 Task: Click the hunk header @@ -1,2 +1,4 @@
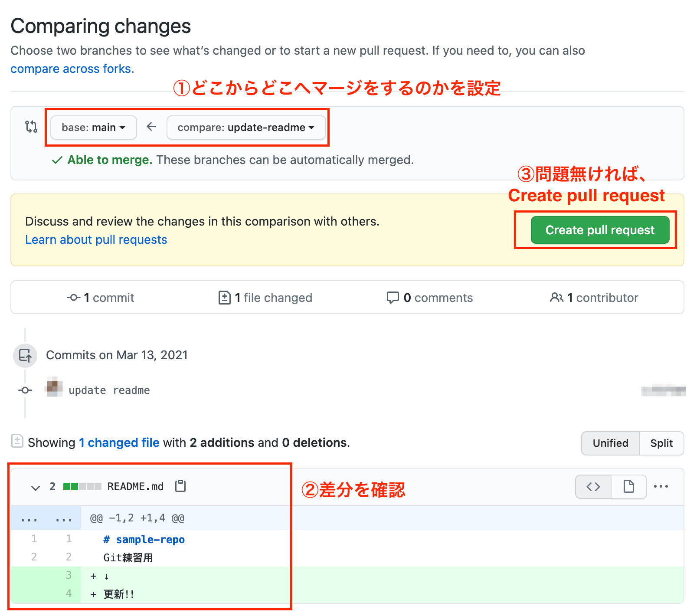click(137, 518)
